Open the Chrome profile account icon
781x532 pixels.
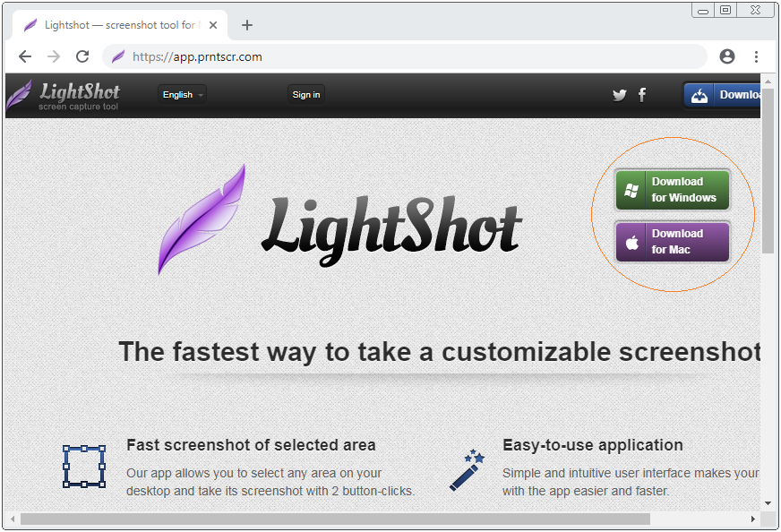coord(727,56)
